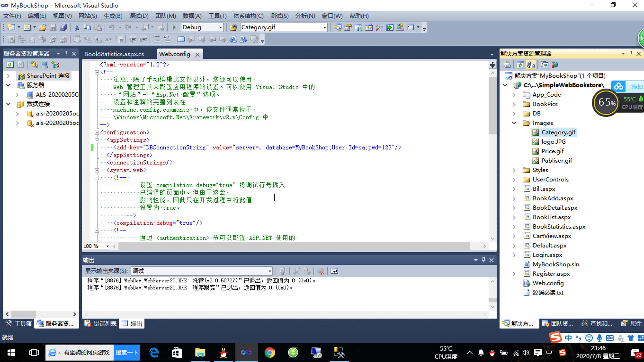Click the editor horizontal scrollbar

pyautogui.click(x=294, y=246)
